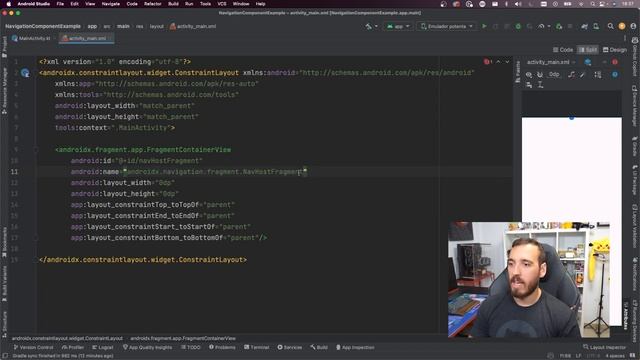Open the App Inspection tool window

[x=355, y=347]
